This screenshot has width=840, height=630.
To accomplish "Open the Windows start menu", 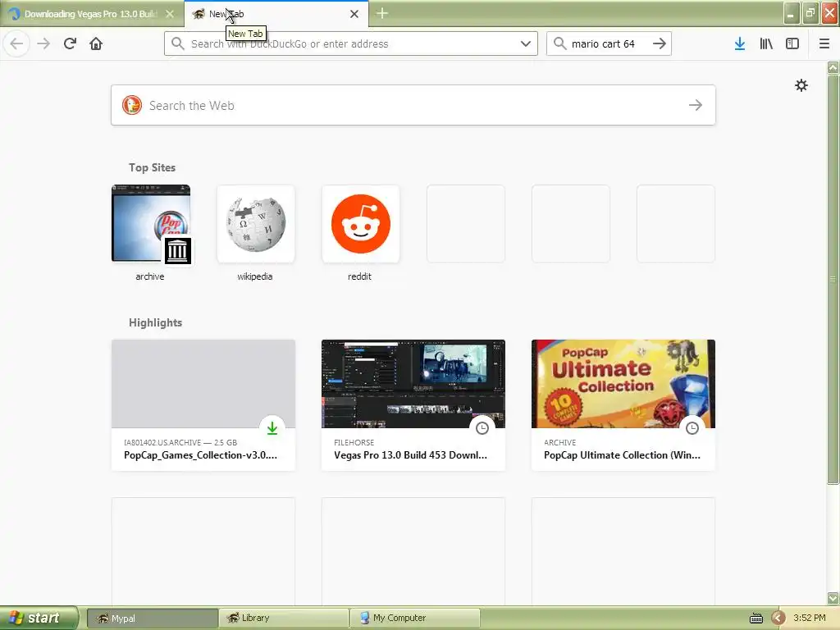I will click(x=39, y=619).
